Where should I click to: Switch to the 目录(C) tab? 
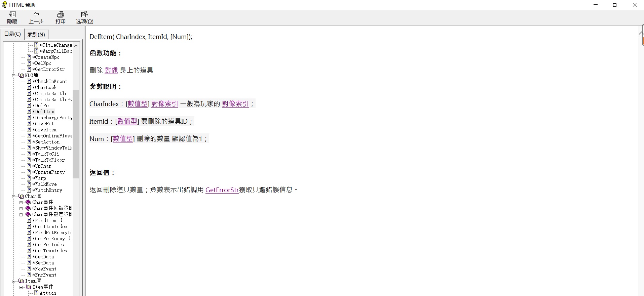pos(12,34)
